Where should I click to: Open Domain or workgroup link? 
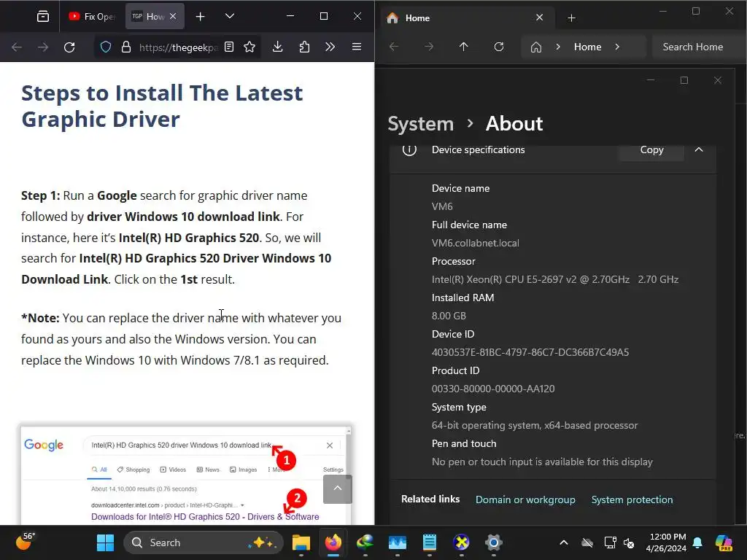tap(525, 499)
